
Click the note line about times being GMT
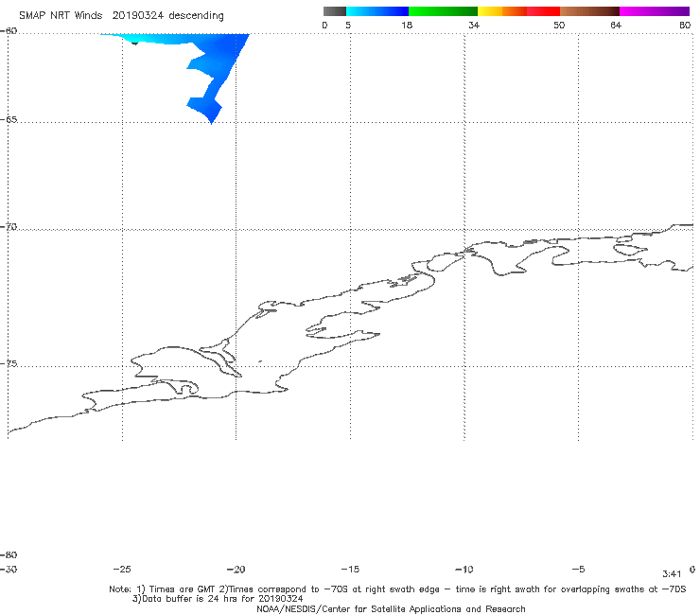(x=397, y=589)
